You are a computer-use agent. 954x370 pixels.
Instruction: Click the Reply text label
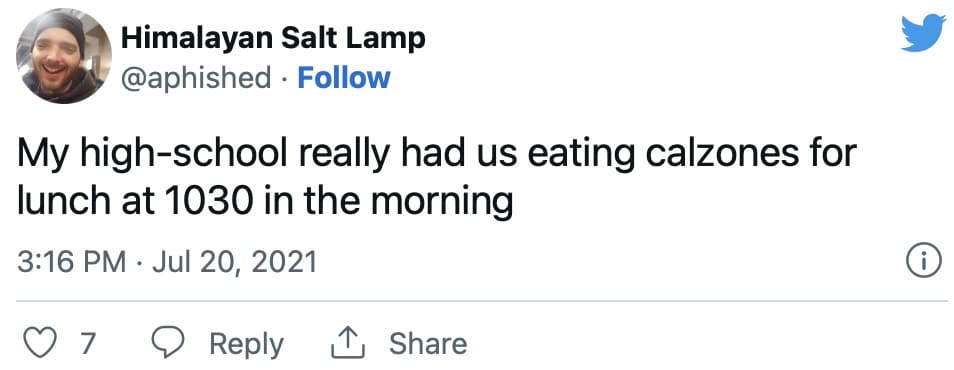pyautogui.click(x=246, y=344)
